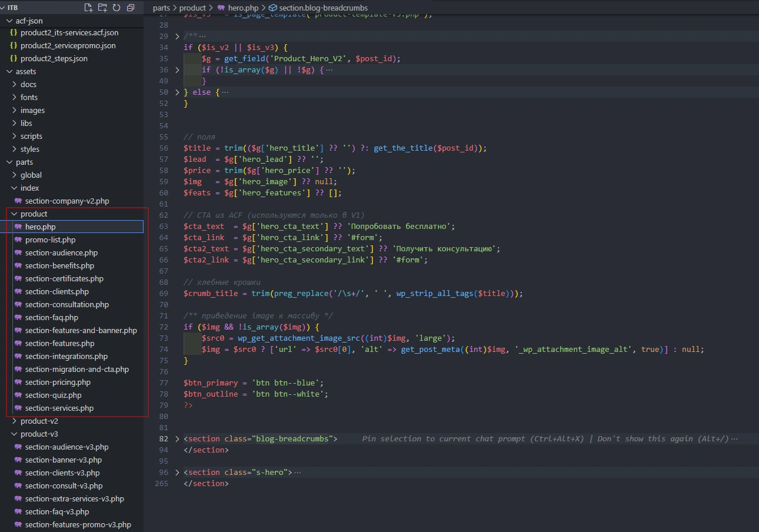Expand the product-v2 folder
Screen dimensions: 759x532
point(39,421)
